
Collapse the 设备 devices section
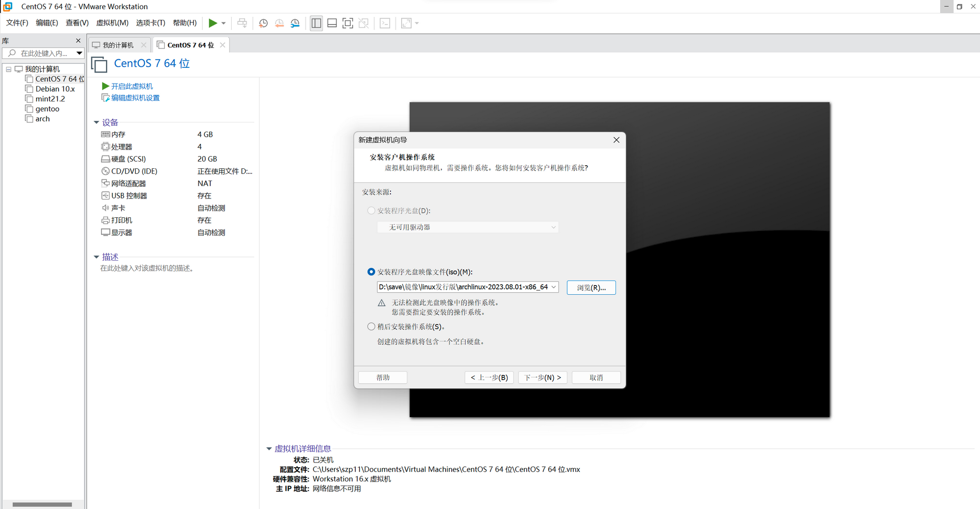(x=96, y=122)
